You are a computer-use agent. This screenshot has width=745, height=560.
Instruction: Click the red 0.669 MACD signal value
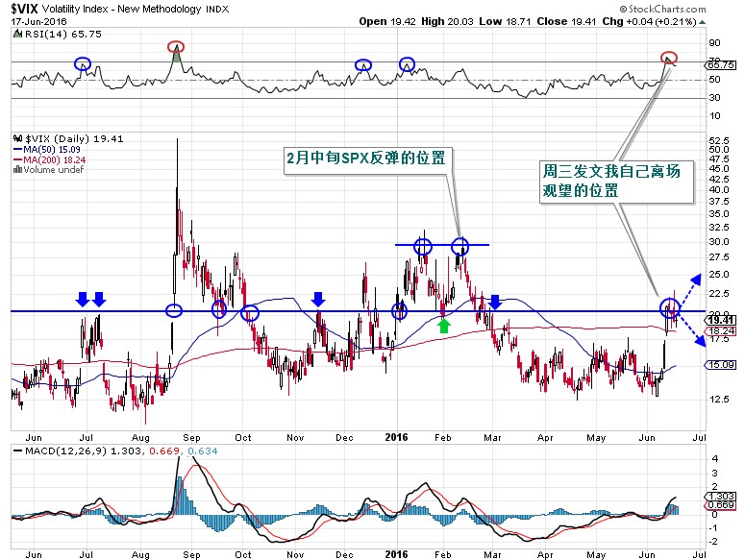(x=164, y=450)
